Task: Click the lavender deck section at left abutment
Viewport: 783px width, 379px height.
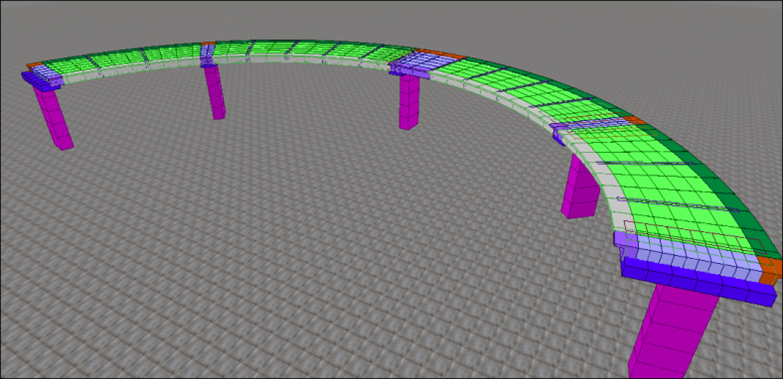Action: (x=47, y=75)
